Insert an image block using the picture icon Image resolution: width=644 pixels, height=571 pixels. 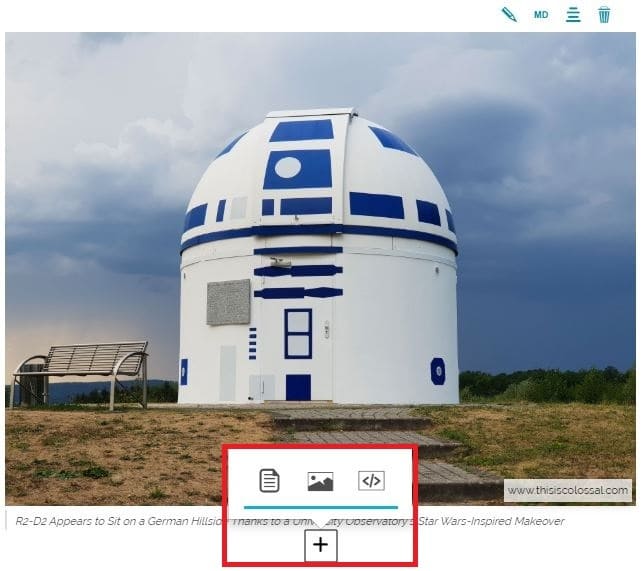[320, 481]
